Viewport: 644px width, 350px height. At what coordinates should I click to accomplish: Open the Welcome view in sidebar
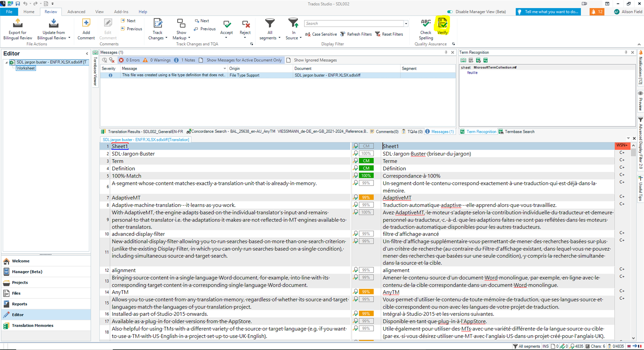point(47,261)
